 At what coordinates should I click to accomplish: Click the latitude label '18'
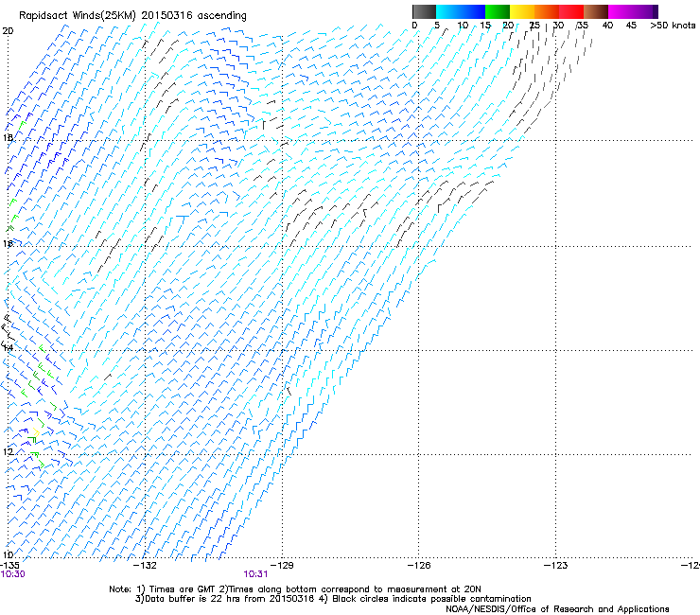[x=8, y=137]
